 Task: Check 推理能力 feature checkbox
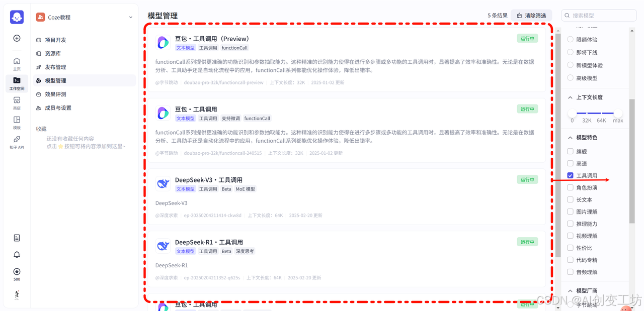570,224
